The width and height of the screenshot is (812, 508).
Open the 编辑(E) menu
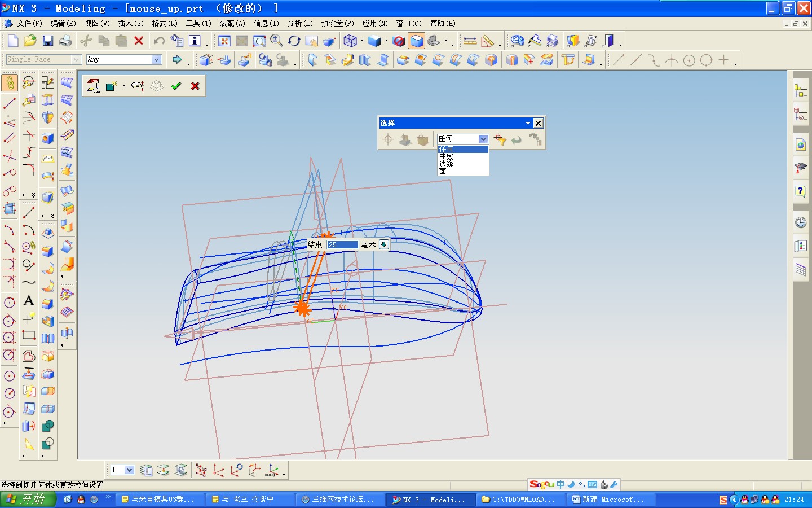(63, 23)
